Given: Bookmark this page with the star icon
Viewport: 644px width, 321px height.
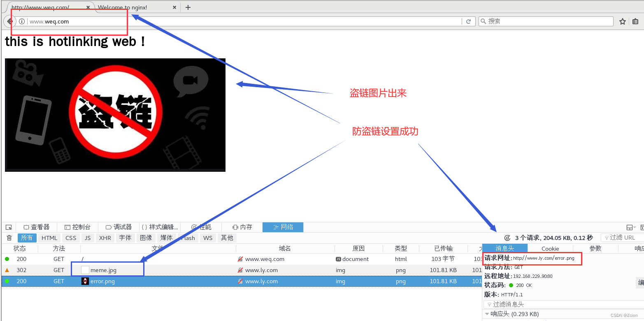Looking at the screenshot, I should tap(623, 21).
